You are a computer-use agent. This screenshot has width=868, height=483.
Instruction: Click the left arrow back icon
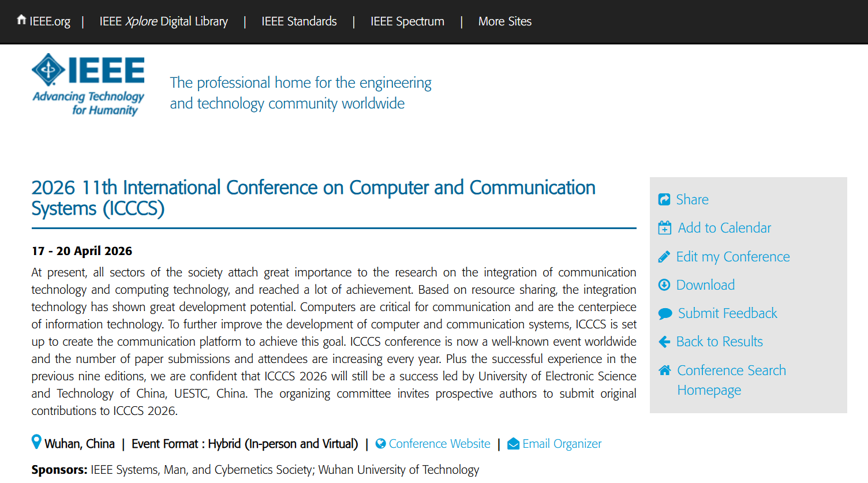664,342
